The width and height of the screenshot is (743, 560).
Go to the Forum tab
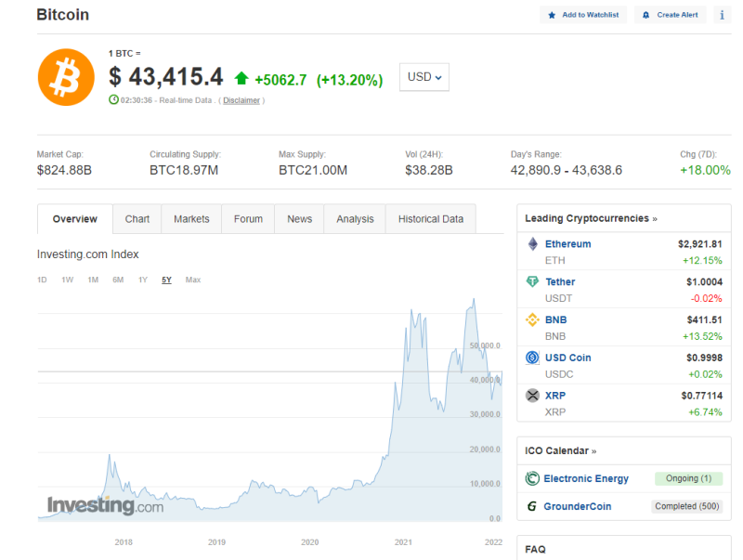pyautogui.click(x=248, y=219)
